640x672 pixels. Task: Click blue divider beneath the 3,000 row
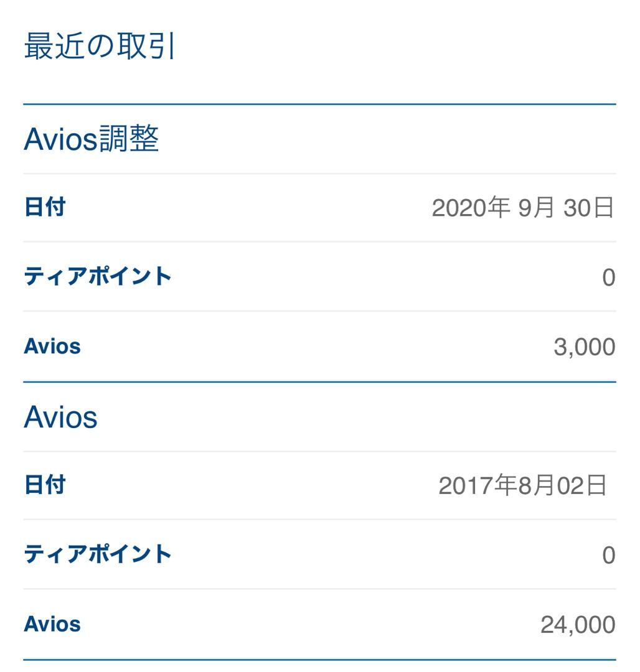(319, 382)
